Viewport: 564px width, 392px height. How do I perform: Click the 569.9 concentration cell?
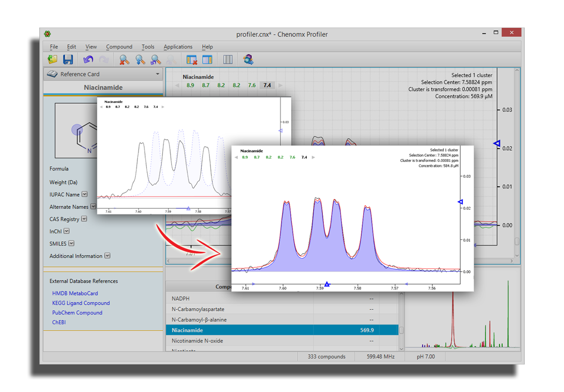[367, 330]
